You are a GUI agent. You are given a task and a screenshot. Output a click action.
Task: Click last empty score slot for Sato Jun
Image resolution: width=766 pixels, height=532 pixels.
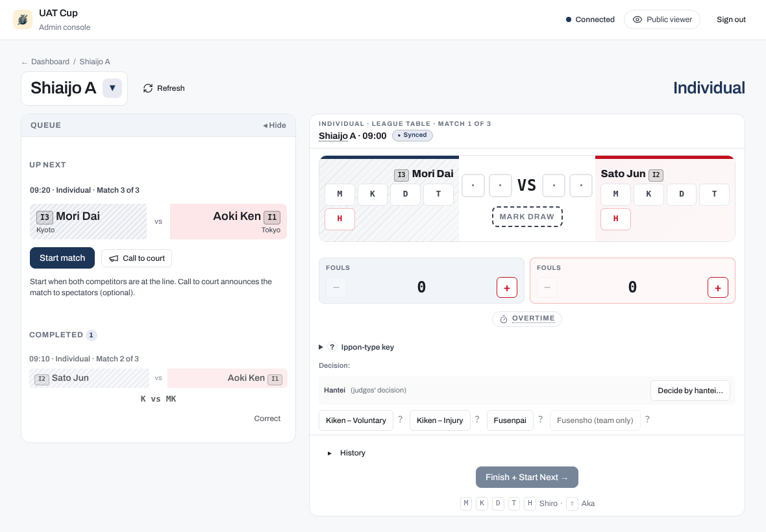[x=581, y=186]
